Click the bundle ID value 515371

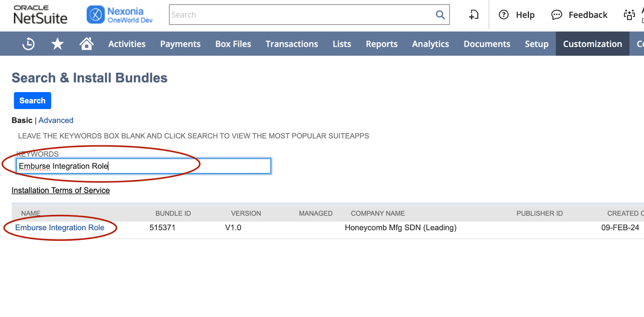pos(163,228)
